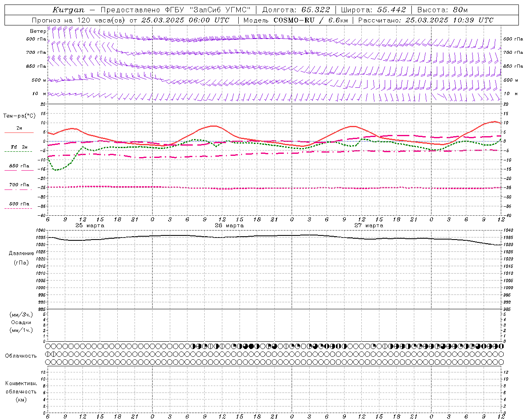Click the "Конвективн." convective cloud label
Viewport: 525px width, 420px height.
(21, 383)
